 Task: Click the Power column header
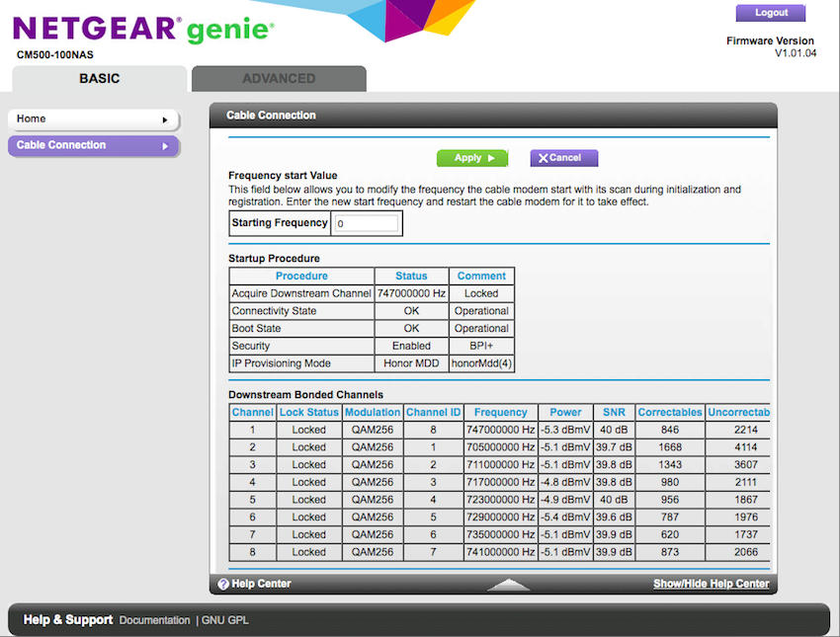565,412
